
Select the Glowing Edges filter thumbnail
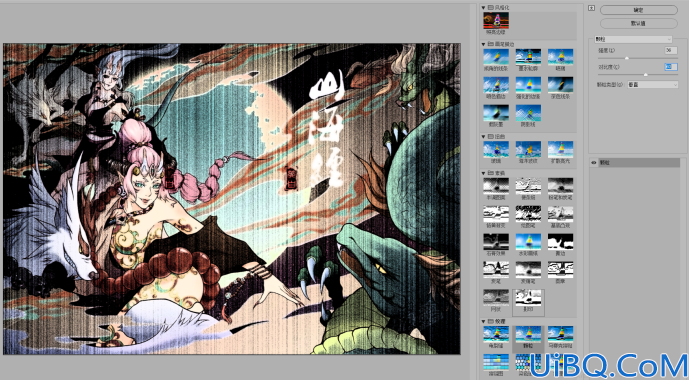pos(496,21)
